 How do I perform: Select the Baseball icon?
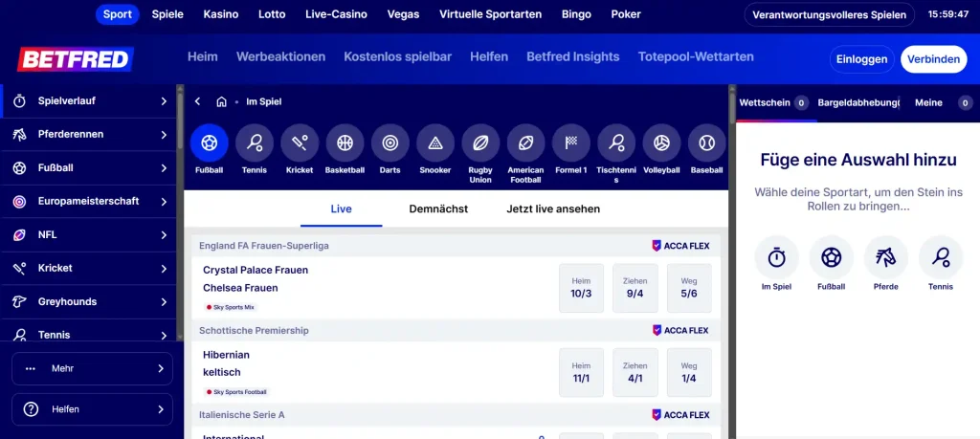click(x=707, y=143)
